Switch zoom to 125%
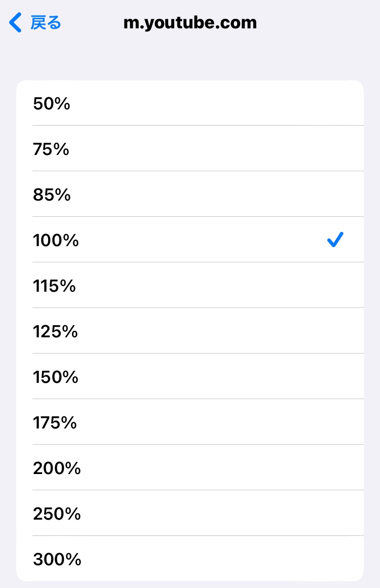 pyautogui.click(x=55, y=332)
